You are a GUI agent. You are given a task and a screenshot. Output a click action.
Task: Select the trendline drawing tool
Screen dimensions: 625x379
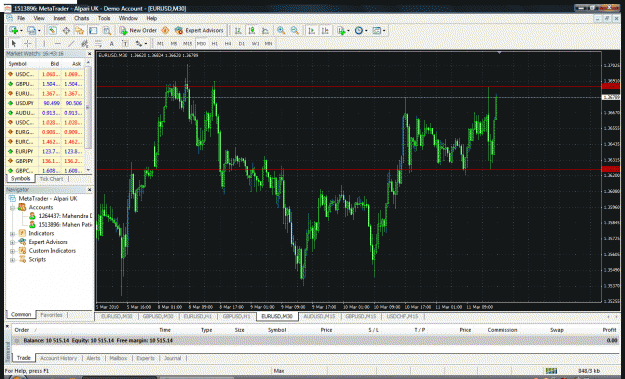(x=71, y=43)
